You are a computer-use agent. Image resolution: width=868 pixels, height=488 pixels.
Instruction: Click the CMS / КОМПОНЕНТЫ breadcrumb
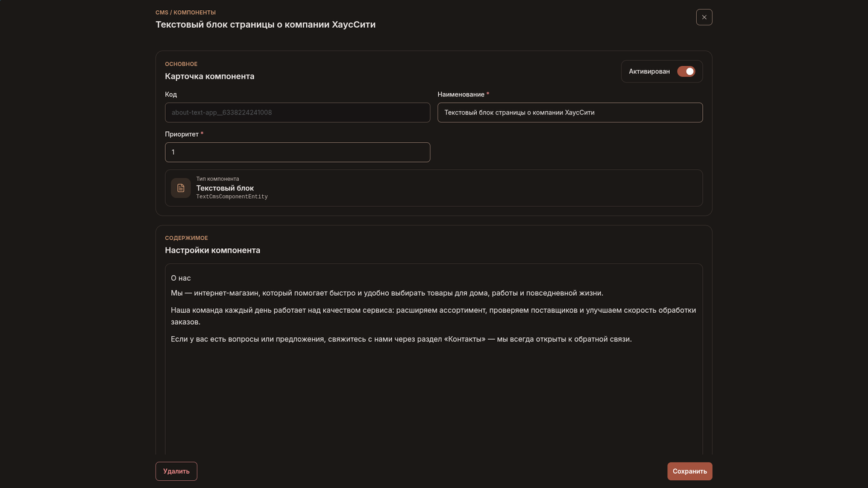(186, 12)
